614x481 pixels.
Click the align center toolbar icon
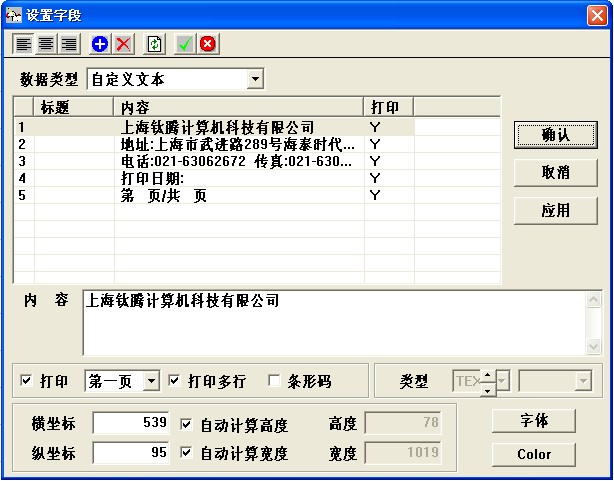coord(46,44)
